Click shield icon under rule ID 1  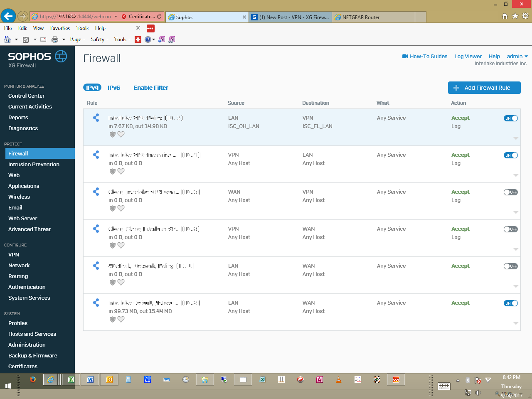click(x=112, y=282)
